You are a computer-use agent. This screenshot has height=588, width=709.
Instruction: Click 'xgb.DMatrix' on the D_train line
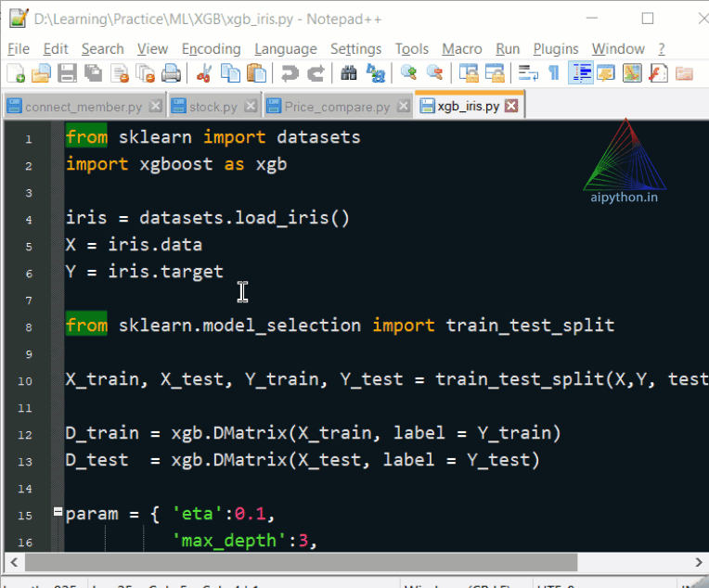pyautogui.click(x=229, y=433)
